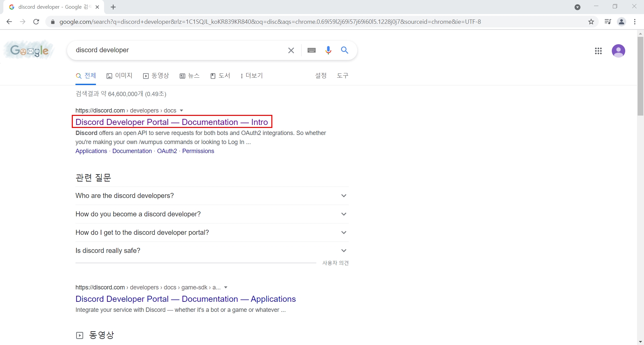Click the 동영상 section heading
The width and height of the screenshot is (644, 345).
point(102,335)
